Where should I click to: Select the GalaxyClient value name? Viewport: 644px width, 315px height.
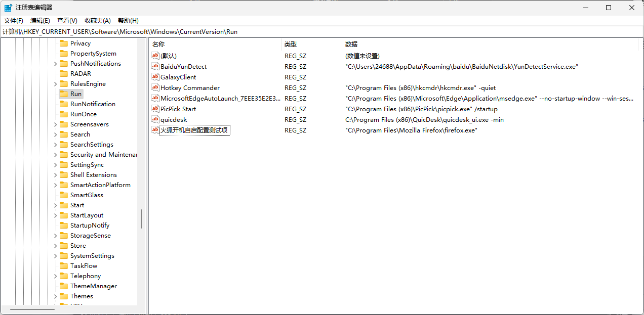(178, 77)
